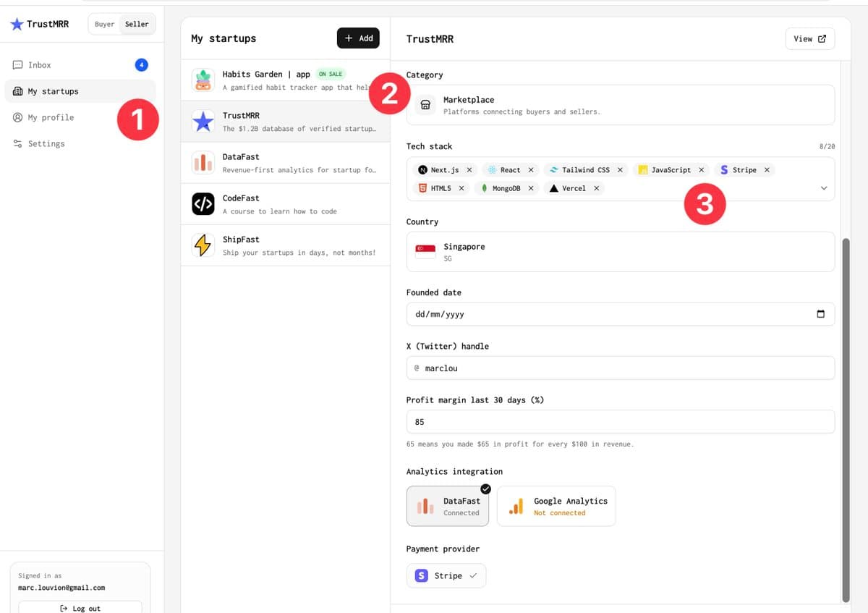Click the vertical scrollbar of the form
The image size is (868, 613).
(846, 420)
